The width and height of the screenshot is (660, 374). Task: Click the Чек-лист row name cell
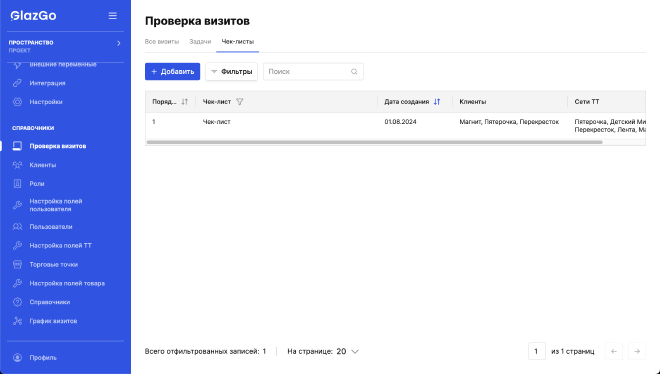click(216, 122)
